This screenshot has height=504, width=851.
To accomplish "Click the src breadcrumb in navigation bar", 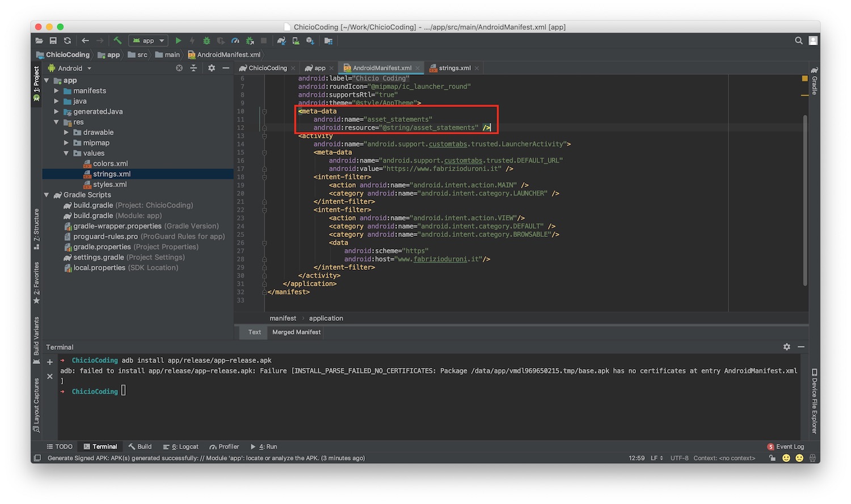I will (x=137, y=55).
